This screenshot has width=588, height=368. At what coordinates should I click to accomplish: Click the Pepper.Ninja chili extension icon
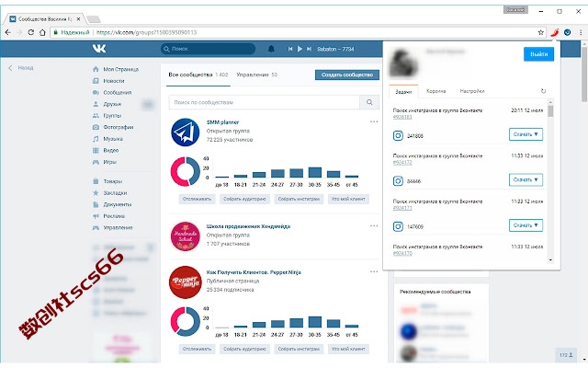(x=555, y=32)
